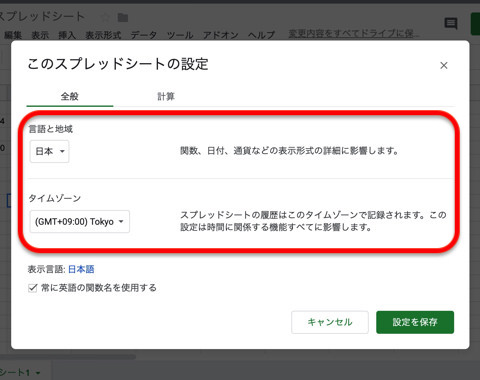Click the 日本語 display language link
This screenshot has height=380, width=480.
point(81,269)
